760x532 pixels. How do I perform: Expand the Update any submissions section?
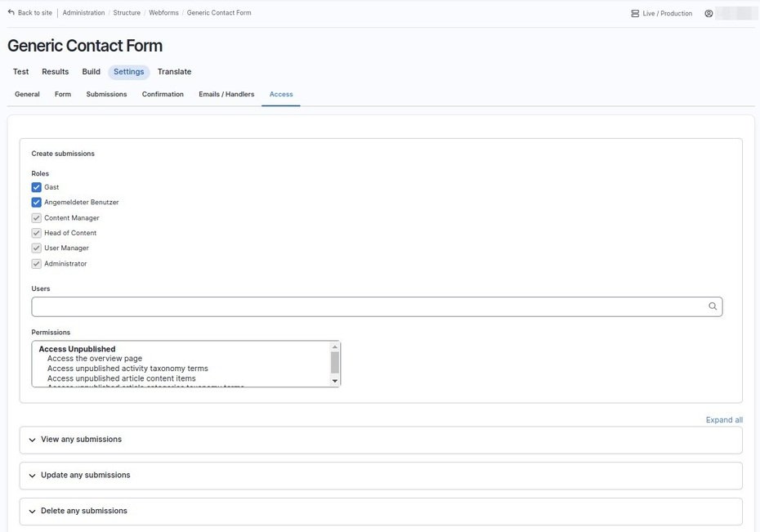point(85,476)
